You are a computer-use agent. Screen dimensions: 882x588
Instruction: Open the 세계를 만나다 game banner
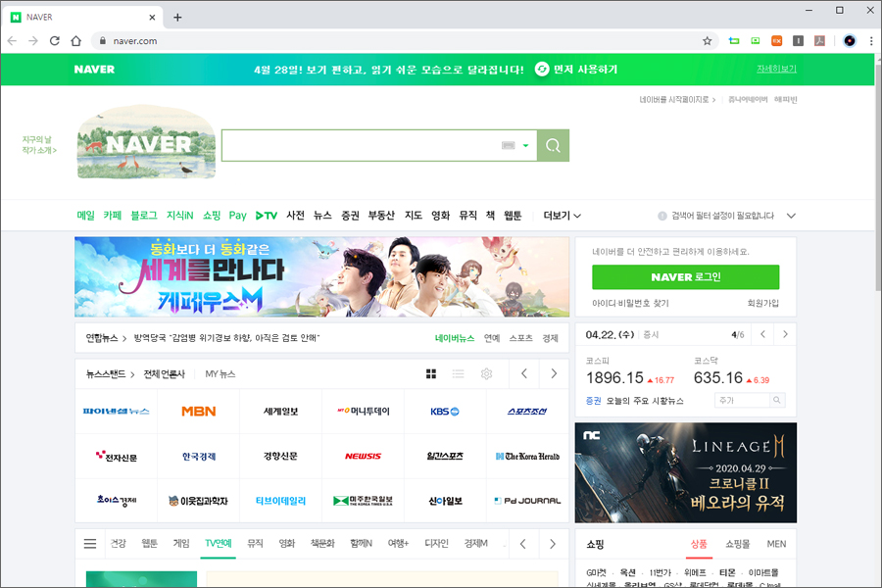pyautogui.click(x=321, y=276)
